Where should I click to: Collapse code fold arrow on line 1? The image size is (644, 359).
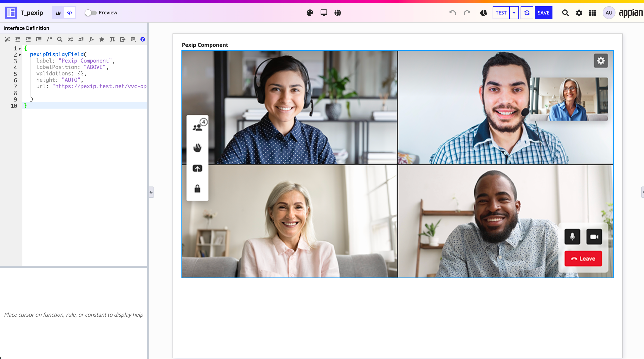tap(20, 49)
